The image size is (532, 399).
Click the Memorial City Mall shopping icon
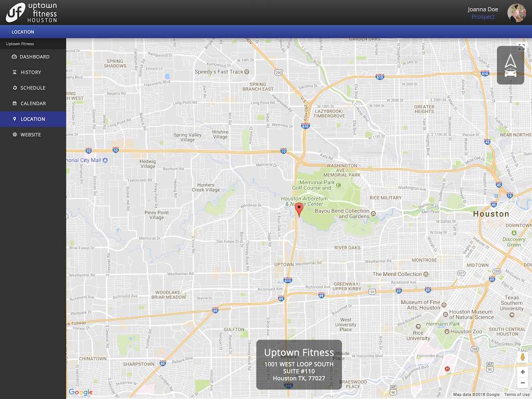pos(105,160)
